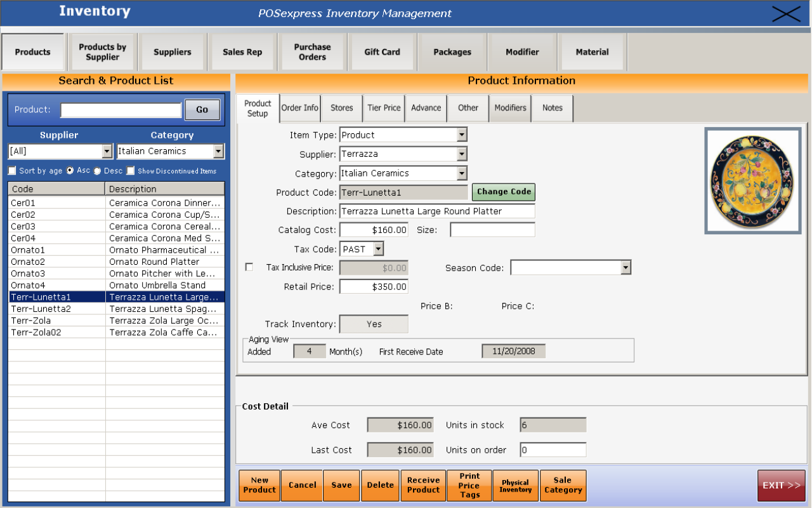The image size is (812, 508).
Task: Select the Terr-Zola product row
Action: coord(95,320)
